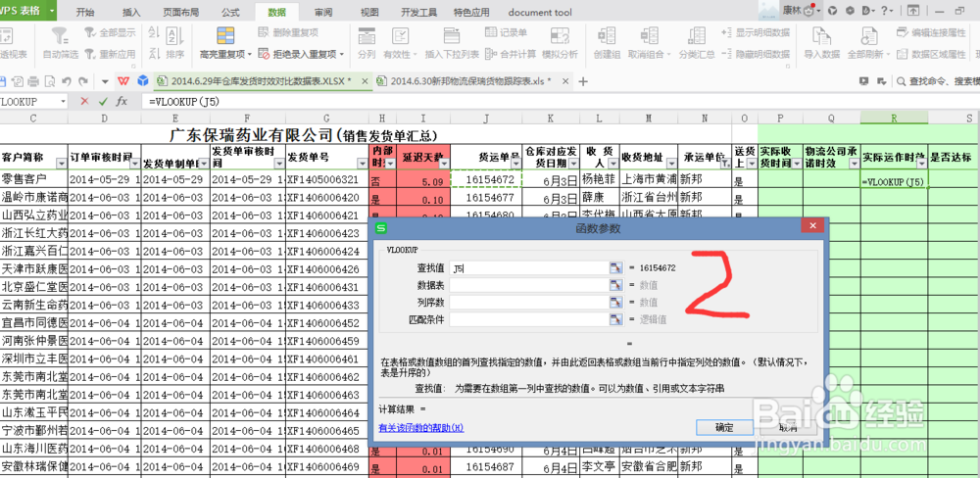Viewport: 980px width, 478px height.
Task: Expand the 拒绝录入重复项 dropdown arrow
Action: click(342, 54)
